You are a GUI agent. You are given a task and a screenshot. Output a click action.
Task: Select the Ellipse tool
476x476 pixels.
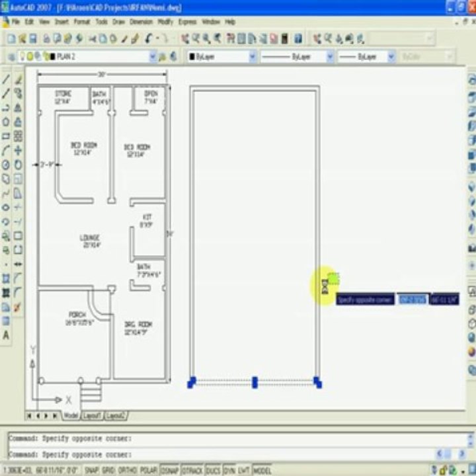click(6, 208)
